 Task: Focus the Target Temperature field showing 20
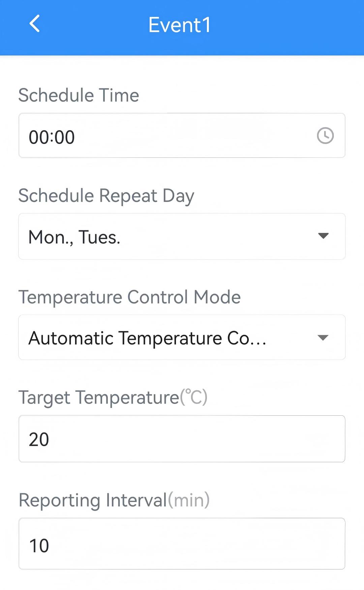39,439
